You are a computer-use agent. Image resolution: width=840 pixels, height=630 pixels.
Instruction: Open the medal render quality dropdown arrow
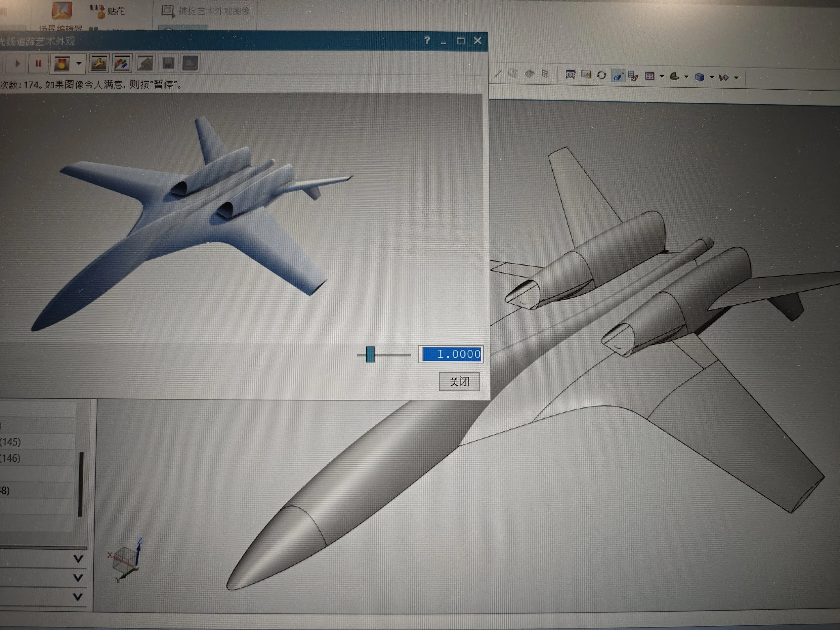pos(79,64)
